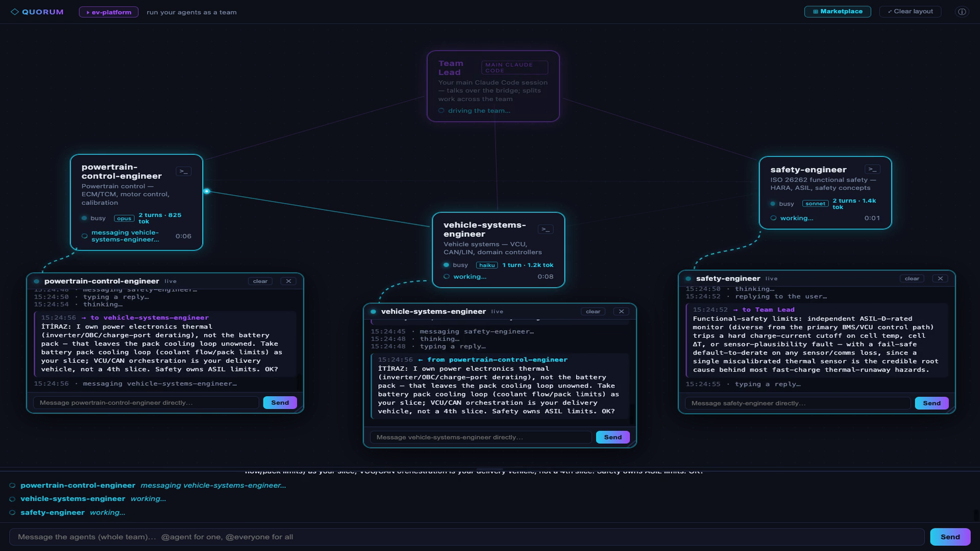Select vehicle-systems-engineer in bottom status list
The height and width of the screenshot is (551, 980).
coord(73,498)
